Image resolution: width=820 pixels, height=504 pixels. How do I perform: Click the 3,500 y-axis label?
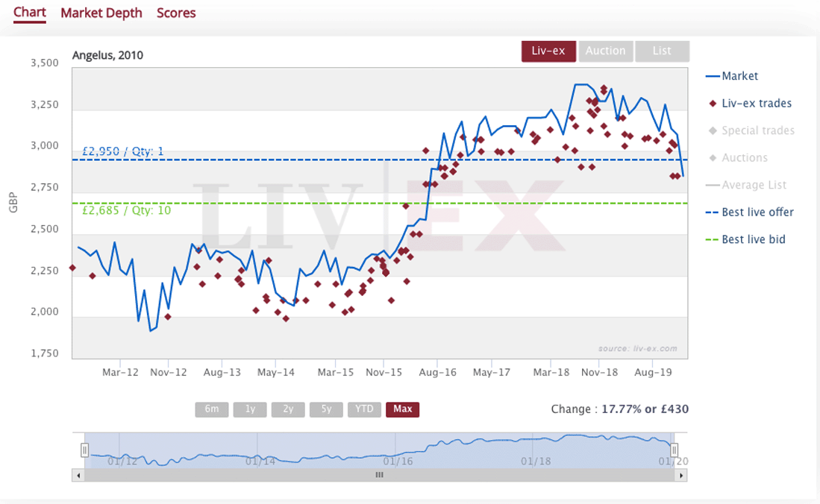click(x=45, y=63)
